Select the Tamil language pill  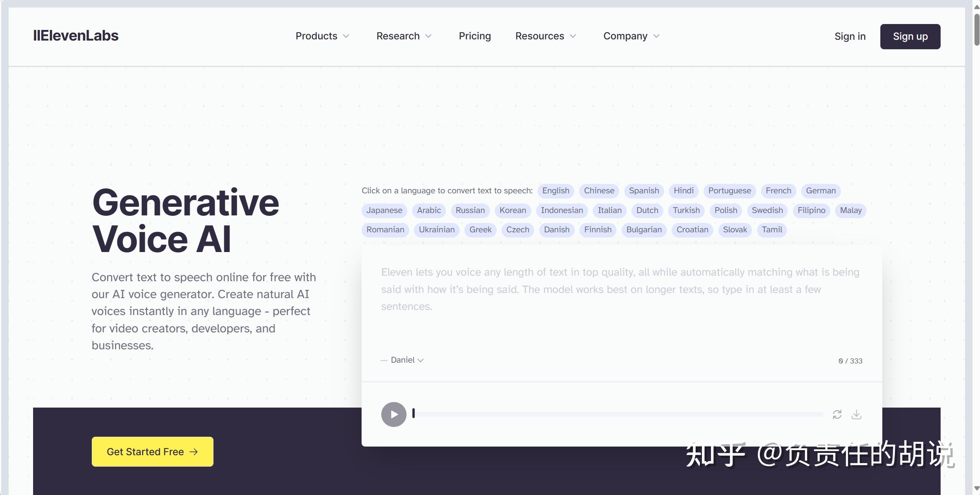[x=772, y=230]
